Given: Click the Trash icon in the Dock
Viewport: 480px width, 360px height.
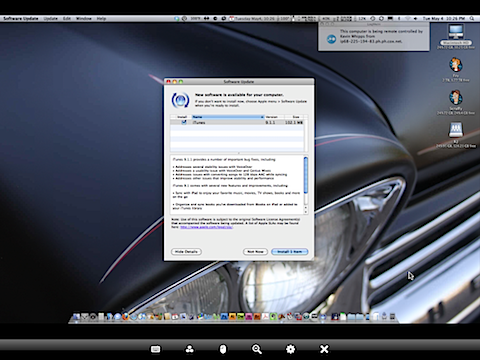Looking at the screenshot, I should click(392, 316).
